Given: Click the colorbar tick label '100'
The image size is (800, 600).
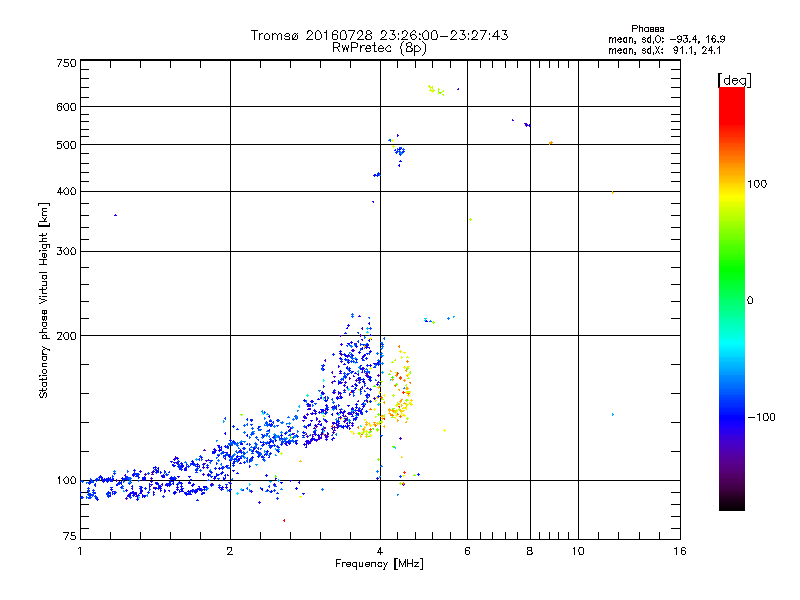Looking at the screenshot, I should pyautogui.click(x=757, y=184).
